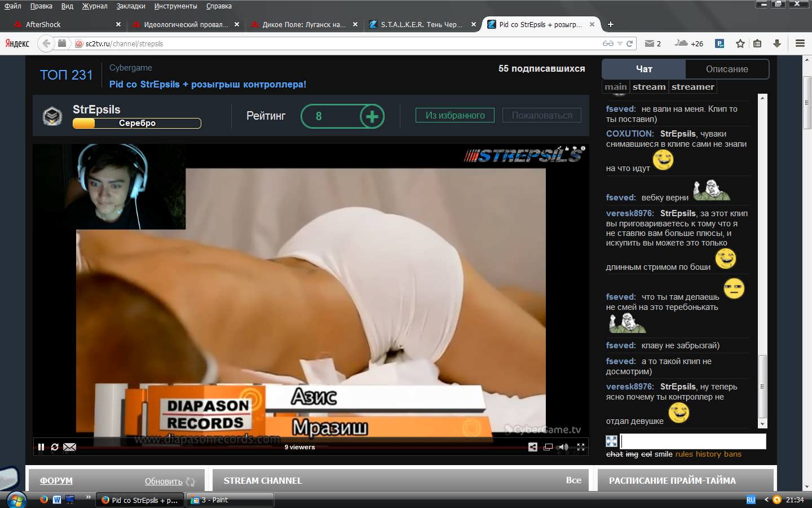The width and height of the screenshot is (812, 508).
Task: Click the blue P extension icon in the toolbar
Action: (x=720, y=43)
